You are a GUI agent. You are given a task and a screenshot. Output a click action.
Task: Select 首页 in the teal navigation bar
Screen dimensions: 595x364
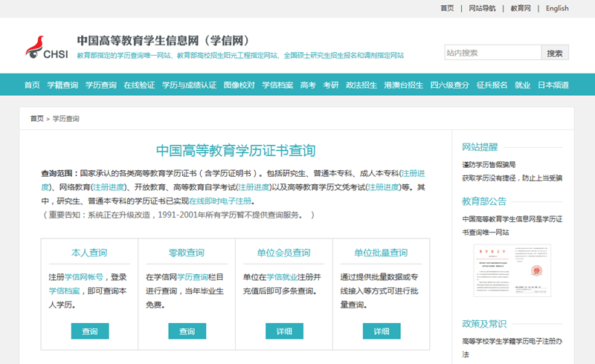[32, 85]
